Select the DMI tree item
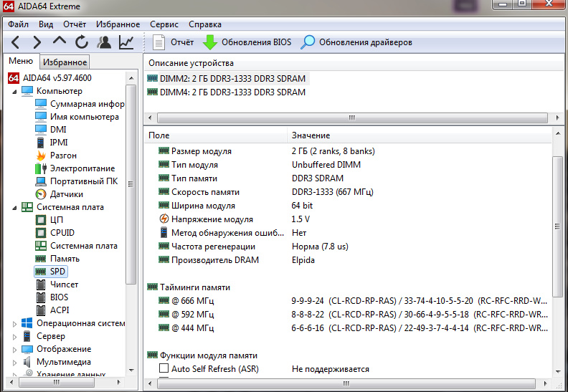568x392 pixels. coord(58,130)
